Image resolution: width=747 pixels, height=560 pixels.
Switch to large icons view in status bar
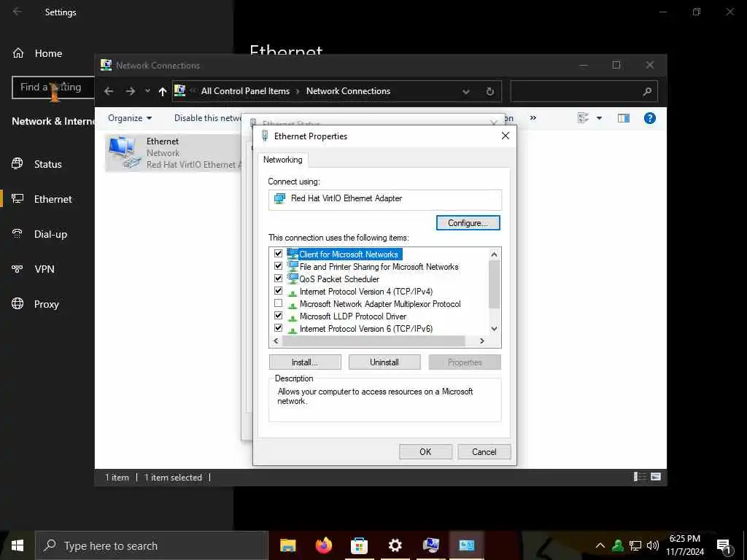pyautogui.click(x=656, y=477)
